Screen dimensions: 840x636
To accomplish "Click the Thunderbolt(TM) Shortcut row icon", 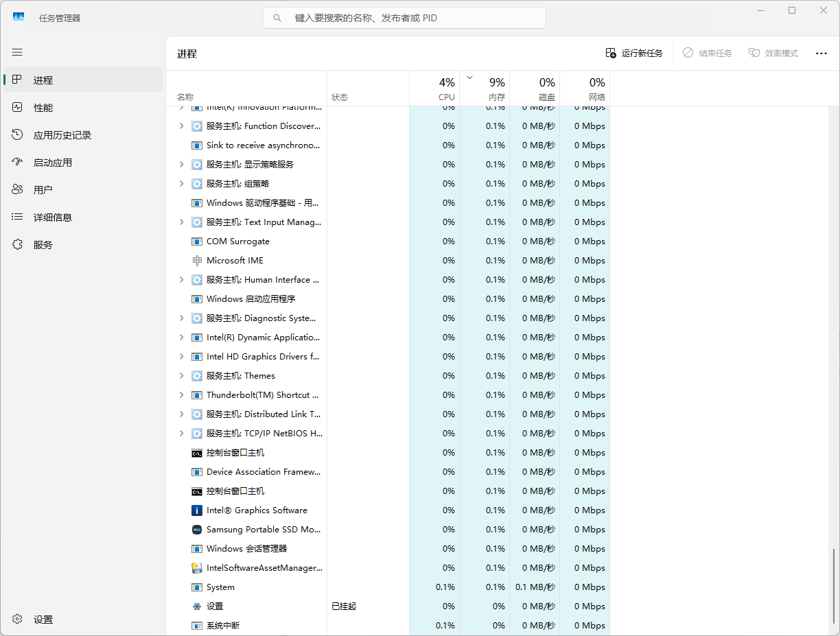I will [x=197, y=395].
